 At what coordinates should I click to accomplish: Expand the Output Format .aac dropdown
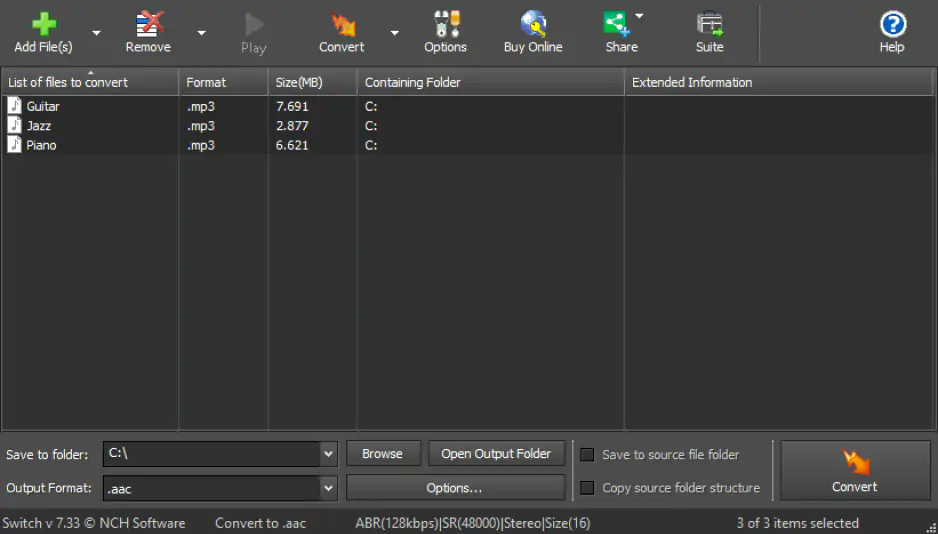(x=328, y=488)
